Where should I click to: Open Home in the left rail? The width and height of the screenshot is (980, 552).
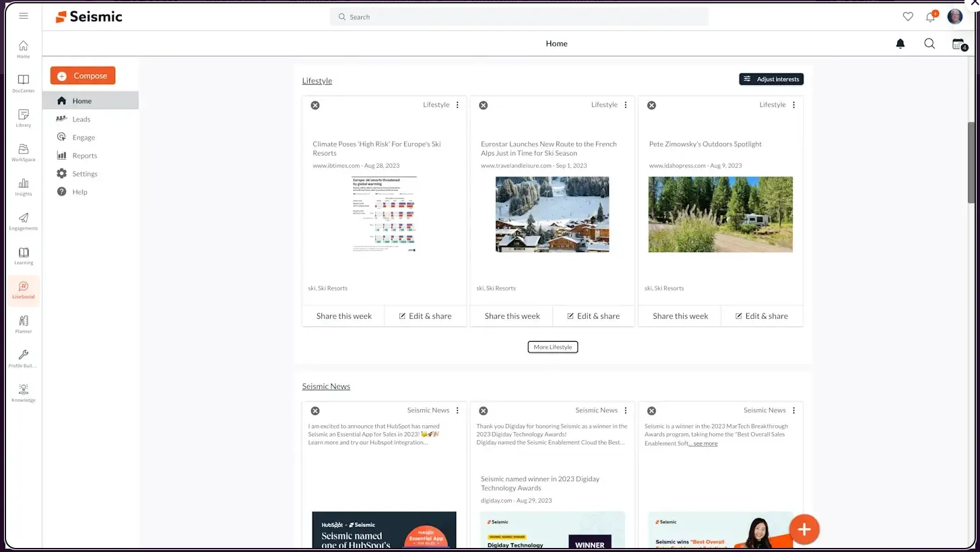point(24,49)
